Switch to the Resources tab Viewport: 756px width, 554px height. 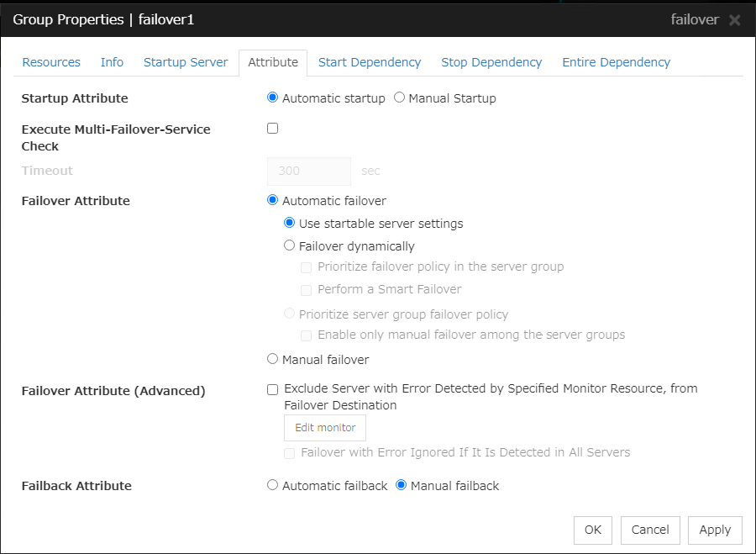point(51,62)
